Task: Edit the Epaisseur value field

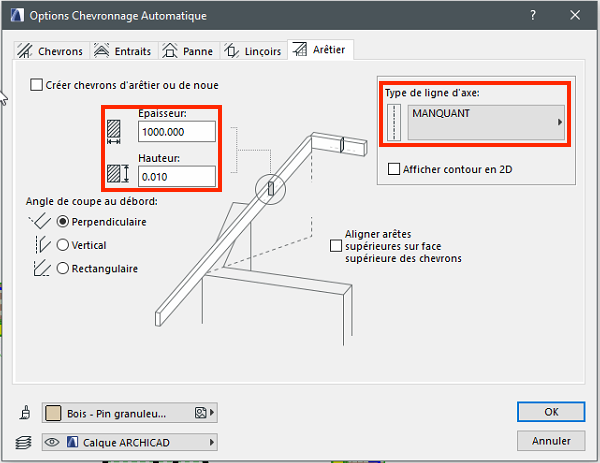Action: tap(177, 132)
